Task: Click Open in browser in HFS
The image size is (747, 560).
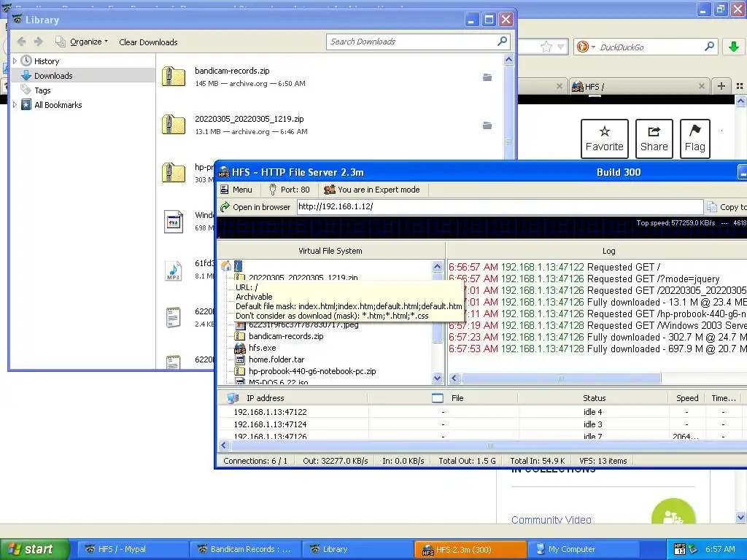Action: tap(255, 206)
